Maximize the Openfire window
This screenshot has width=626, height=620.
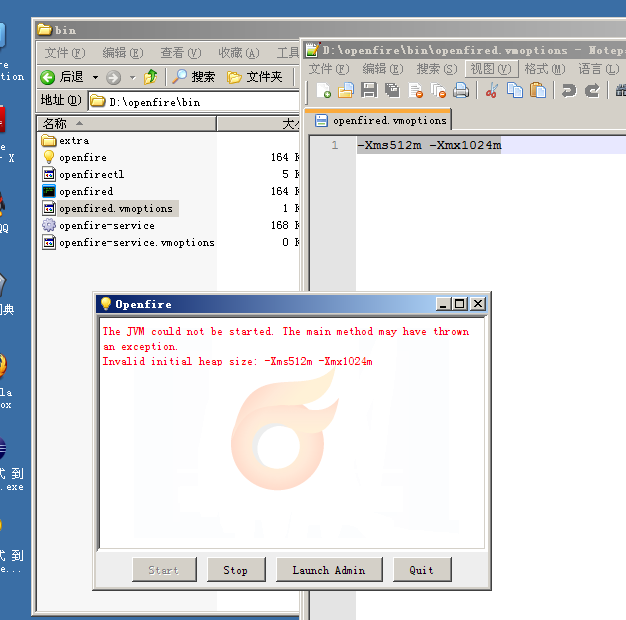(x=460, y=304)
